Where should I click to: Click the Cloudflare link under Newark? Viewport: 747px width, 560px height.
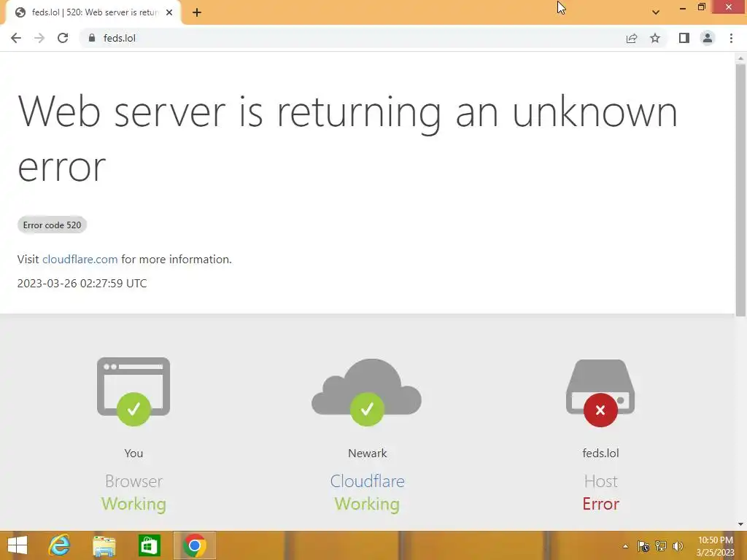[368, 481]
